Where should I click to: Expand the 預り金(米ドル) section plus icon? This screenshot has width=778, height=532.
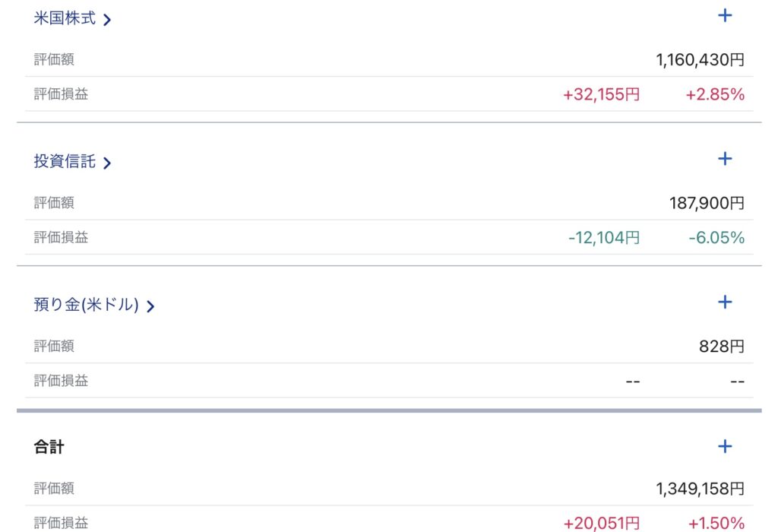point(725,302)
